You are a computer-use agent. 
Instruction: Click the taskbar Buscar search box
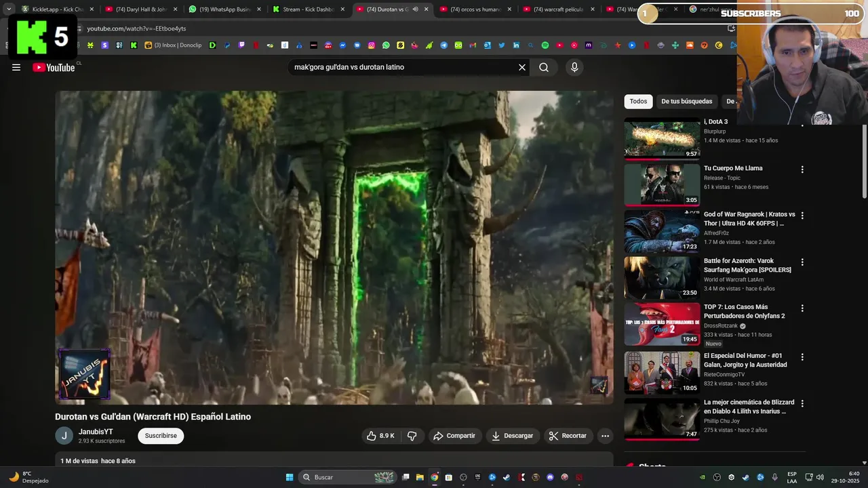tap(347, 477)
